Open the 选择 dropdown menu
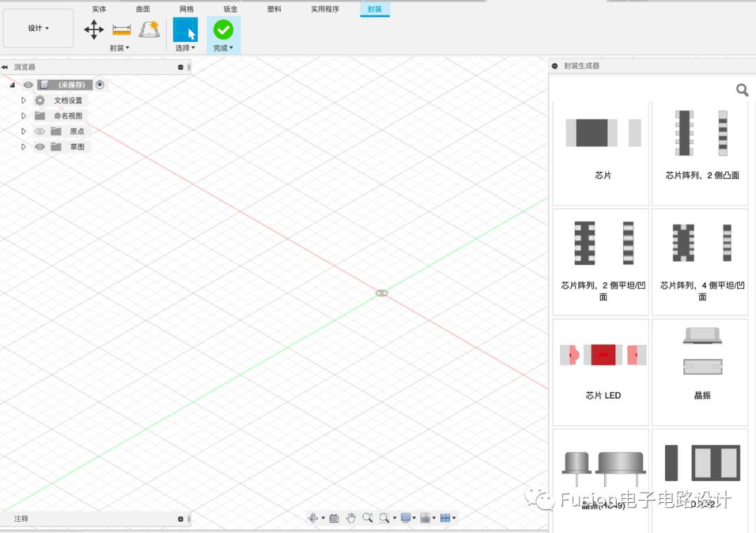Image resolution: width=756 pixels, height=533 pixels. (x=185, y=48)
